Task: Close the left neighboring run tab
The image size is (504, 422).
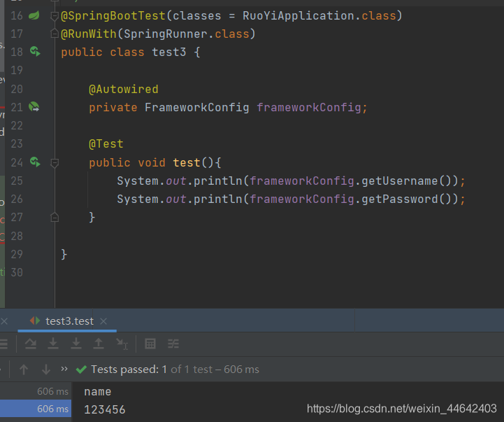Action: click(4, 321)
